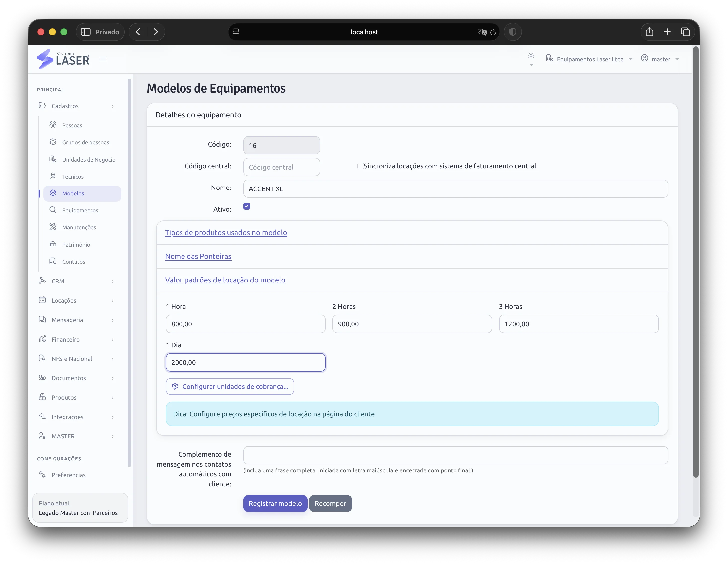Screen dimensions: 728x564
Task: Switch theme with the sun icon
Action: click(531, 55)
